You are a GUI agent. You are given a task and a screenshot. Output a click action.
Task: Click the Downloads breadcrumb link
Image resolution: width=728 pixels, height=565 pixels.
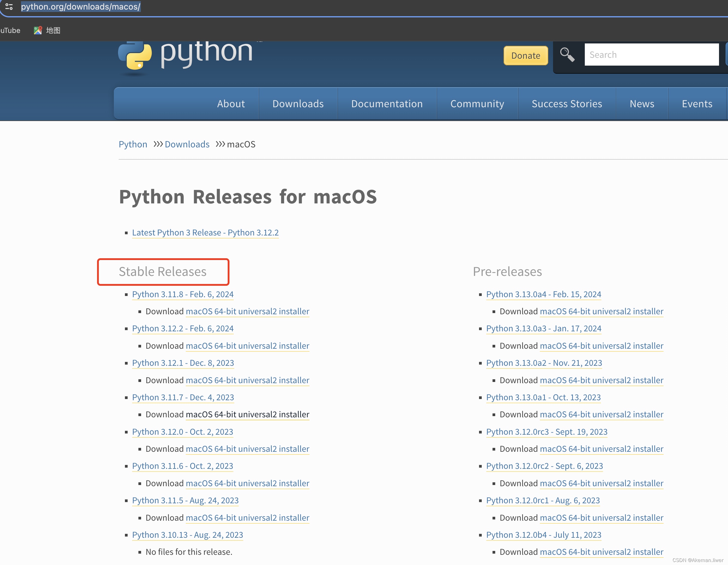click(187, 144)
